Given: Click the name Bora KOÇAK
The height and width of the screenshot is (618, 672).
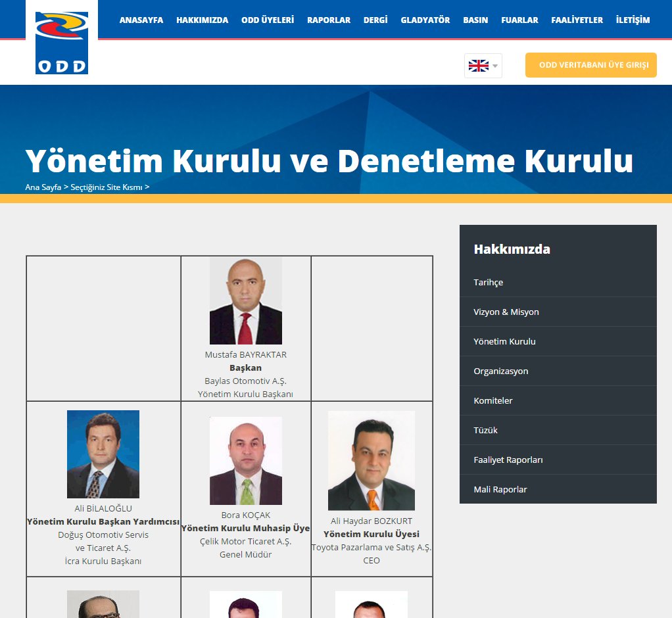Looking at the screenshot, I should tap(245, 515).
